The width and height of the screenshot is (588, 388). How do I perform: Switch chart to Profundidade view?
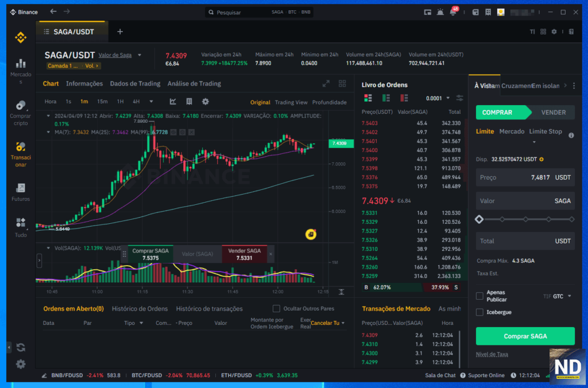[x=329, y=102]
